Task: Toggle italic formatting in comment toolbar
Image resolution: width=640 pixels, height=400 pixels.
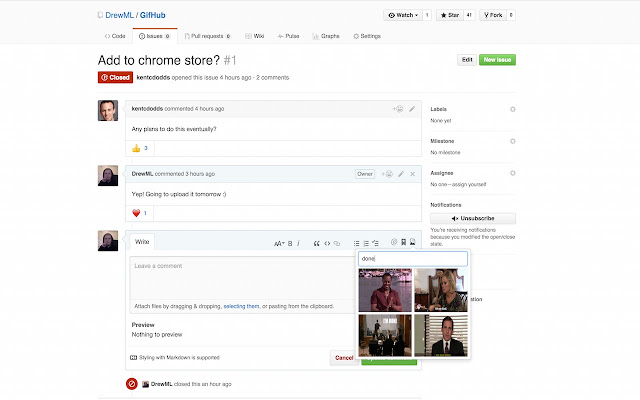Action: coord(298,244)
